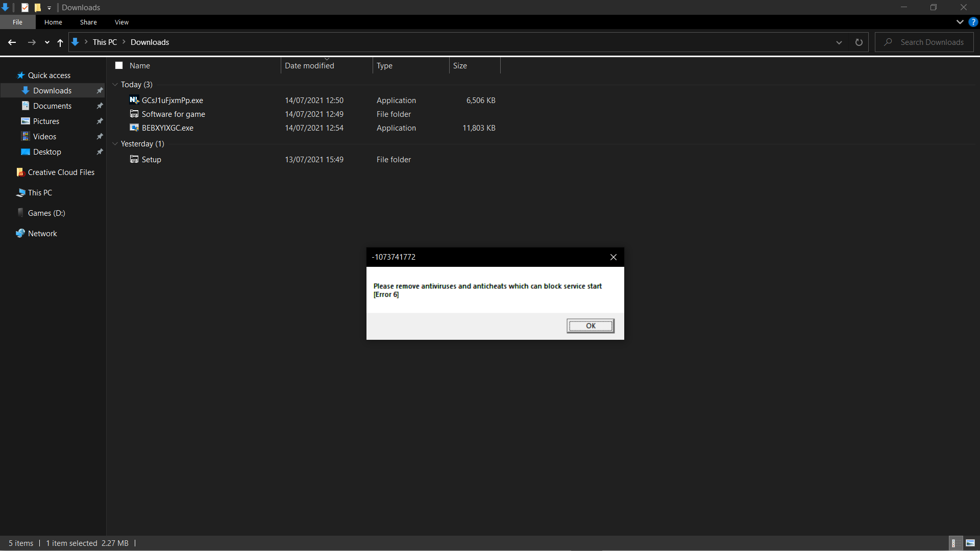Click 13/07/2021 15:49 date cell
Screen dimensions: 980x551
[314, 160]
